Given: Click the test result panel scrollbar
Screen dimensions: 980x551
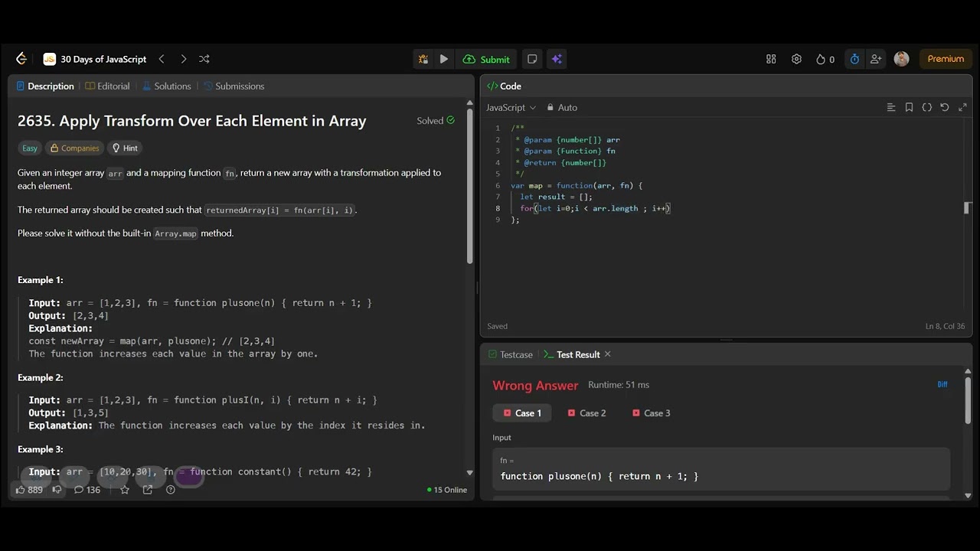Looking at the screenshot, I should coord(968,400).
